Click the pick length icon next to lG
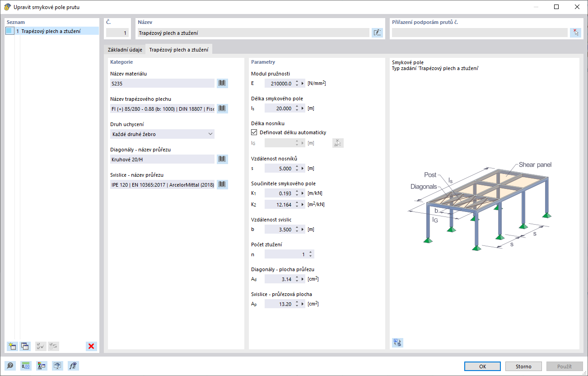588x376 pixels. click(x=338, y=143)
